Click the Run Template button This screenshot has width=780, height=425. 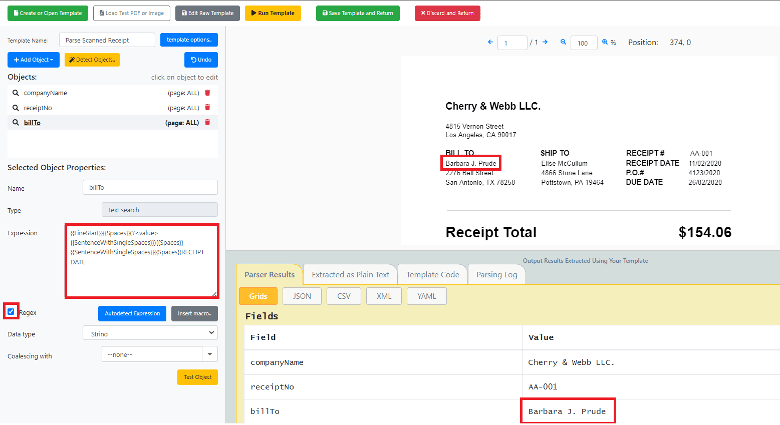coord(272,13)
